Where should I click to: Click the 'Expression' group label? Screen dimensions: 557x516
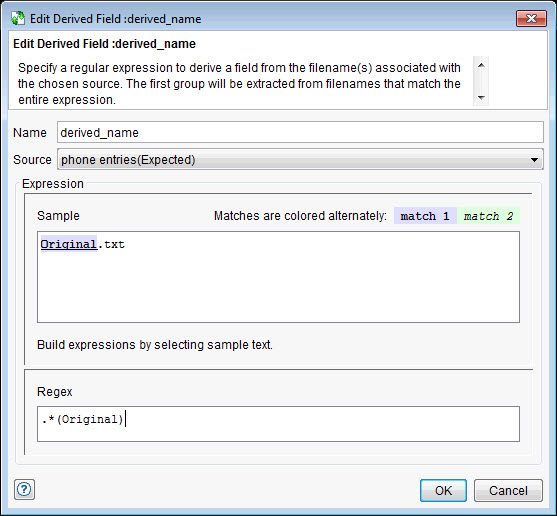tap(53, 184)
